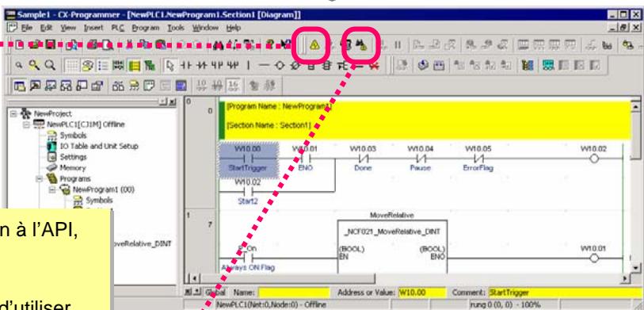Toggle the show comments button beside grid
644x310 pixels.
(x=87, y=65)
